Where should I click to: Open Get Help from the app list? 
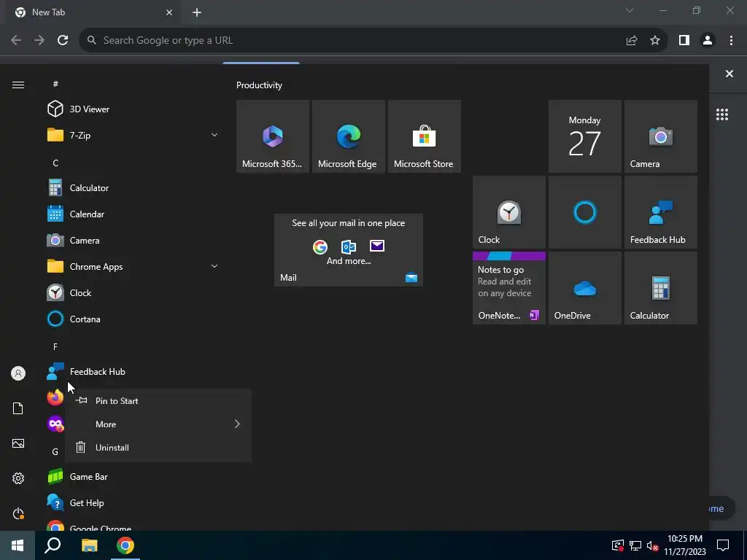(133, 502)
